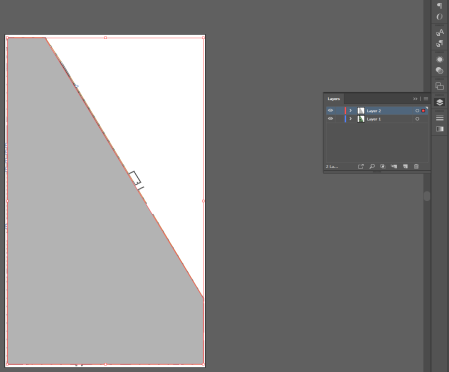The width and height of the screenshot is (449, 372).
Task: Switch to the Layers tab
Action: pyautogui.click(x=334, y=99)
